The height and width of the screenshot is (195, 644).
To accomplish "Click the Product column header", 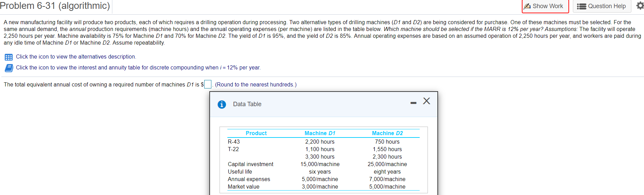I will (x=256, y=133).
